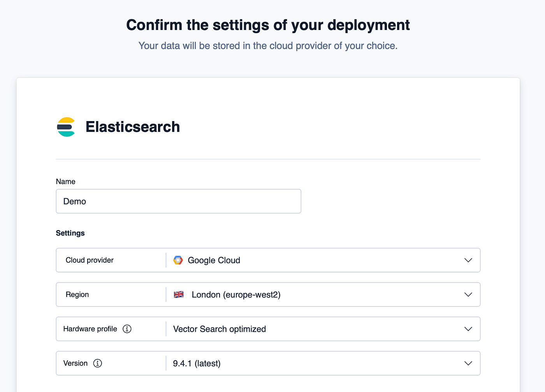Open the Cloud provider dropdown
Screen dimensions: 545x392
click(268, 260)
